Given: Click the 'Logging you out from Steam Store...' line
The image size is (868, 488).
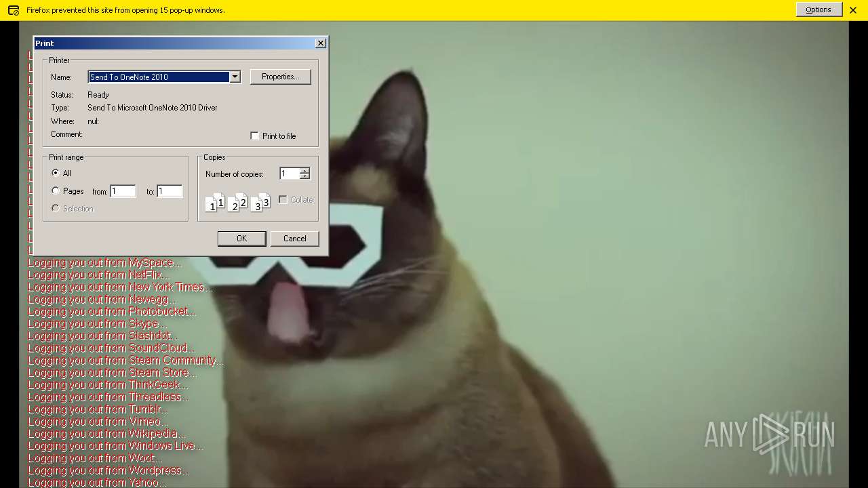Looking at the screenshot, I should coord(113,373).
